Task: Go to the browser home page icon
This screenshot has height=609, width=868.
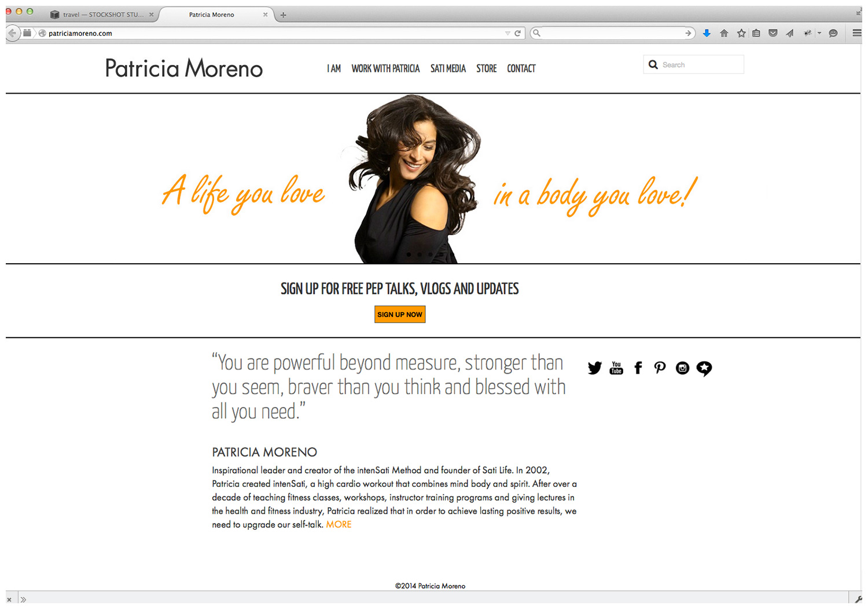Action: point(724,33)
